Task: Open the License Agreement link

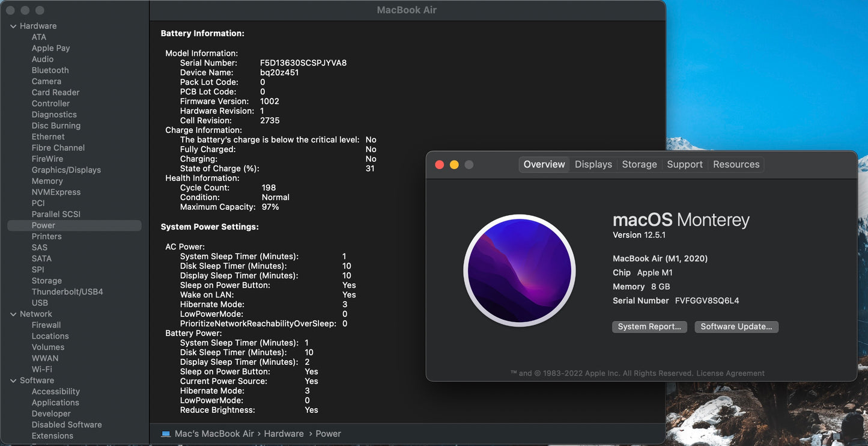Action: coord(730,373)
